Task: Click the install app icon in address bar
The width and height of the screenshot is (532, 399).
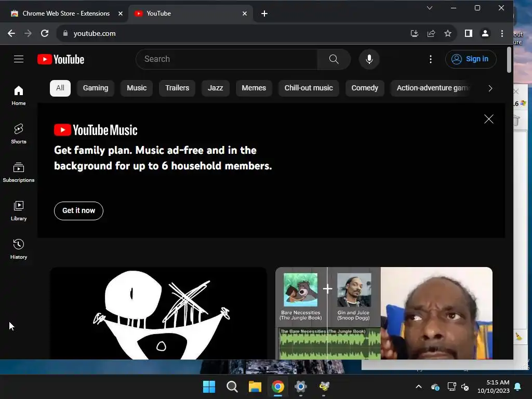Action: click(x=414, y=33)
